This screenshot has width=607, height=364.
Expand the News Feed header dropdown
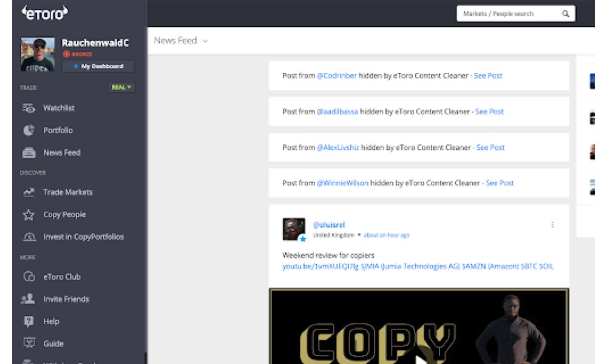click(206, 41)
